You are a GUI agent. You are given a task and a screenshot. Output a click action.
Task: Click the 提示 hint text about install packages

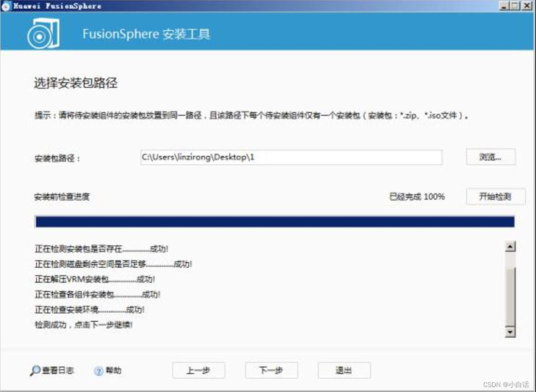pyautogui.click(x=251, y=116)
